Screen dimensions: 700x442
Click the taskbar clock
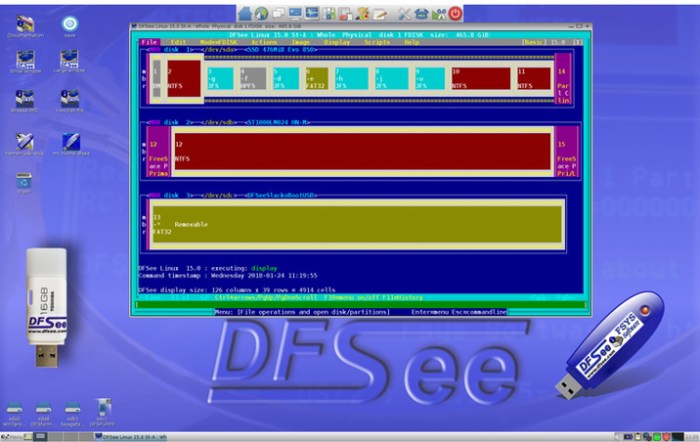[x=692, y=437]
